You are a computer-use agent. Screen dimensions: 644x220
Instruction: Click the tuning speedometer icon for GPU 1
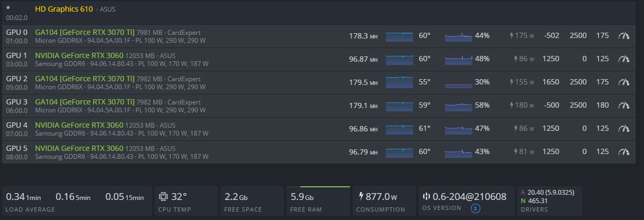624,59
